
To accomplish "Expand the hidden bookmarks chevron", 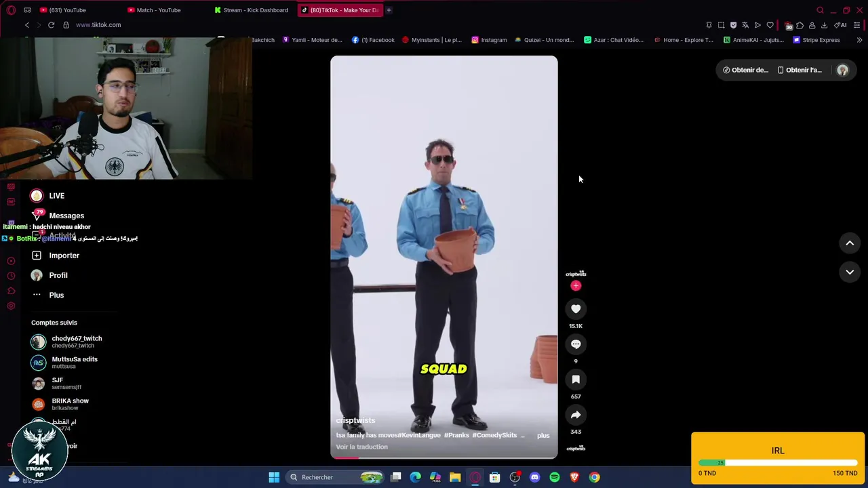I will [x=859, y=40].
